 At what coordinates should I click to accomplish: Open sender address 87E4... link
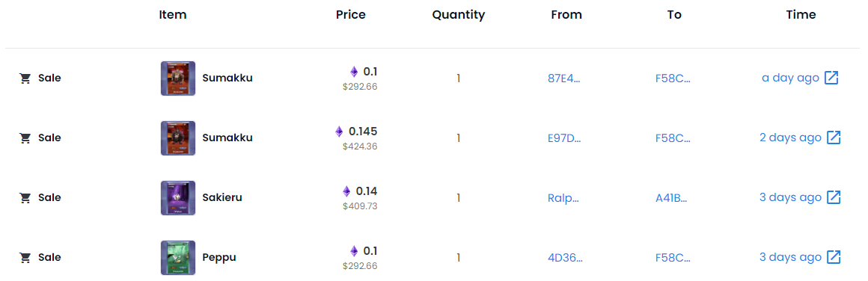click(564, 78)
